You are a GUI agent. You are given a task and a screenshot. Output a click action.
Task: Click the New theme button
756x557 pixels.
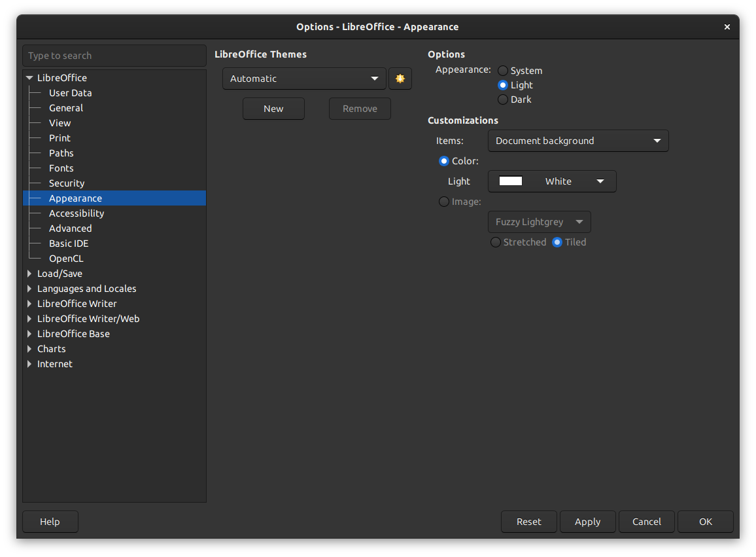(273, 109)
